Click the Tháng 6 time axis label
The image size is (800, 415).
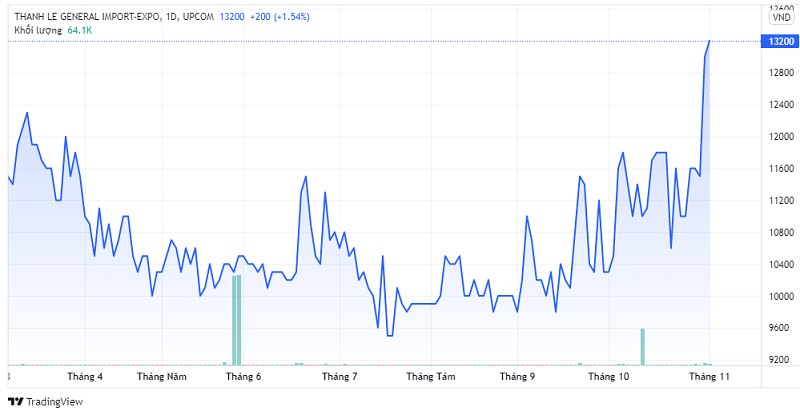pyautogui.click(x=243, y=377)
